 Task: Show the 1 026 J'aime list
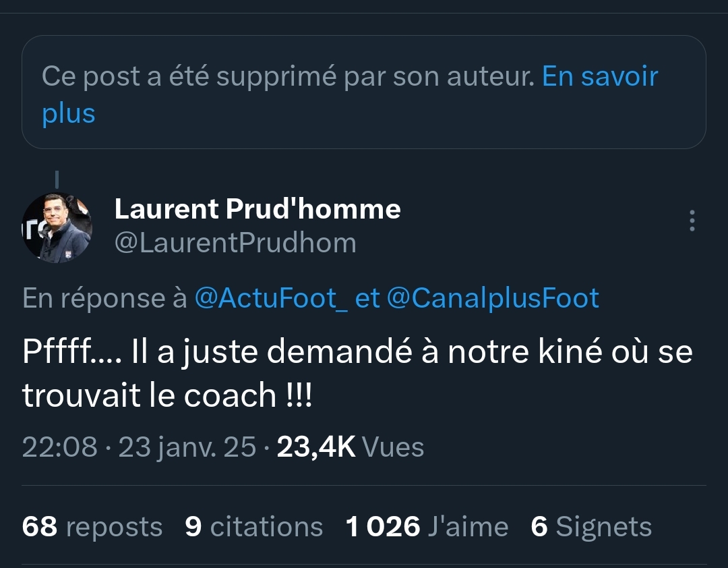(427, 527)
